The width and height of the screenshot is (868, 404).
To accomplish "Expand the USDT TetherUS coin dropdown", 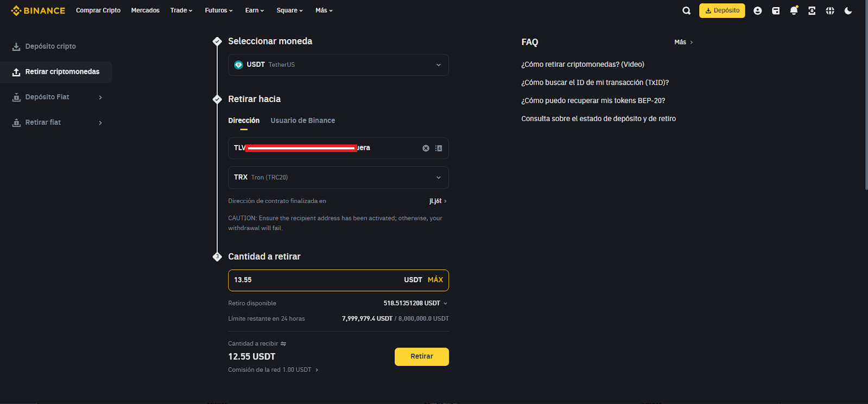I will tap(338, 65).
